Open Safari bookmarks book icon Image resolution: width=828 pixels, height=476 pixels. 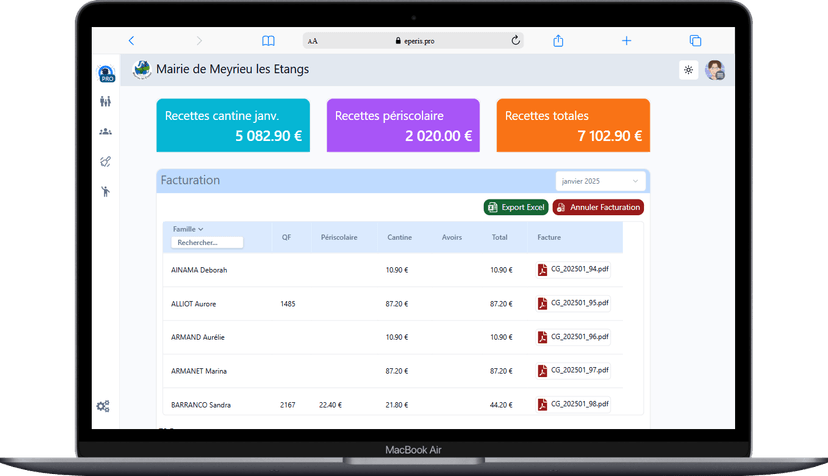pos(268,41)
